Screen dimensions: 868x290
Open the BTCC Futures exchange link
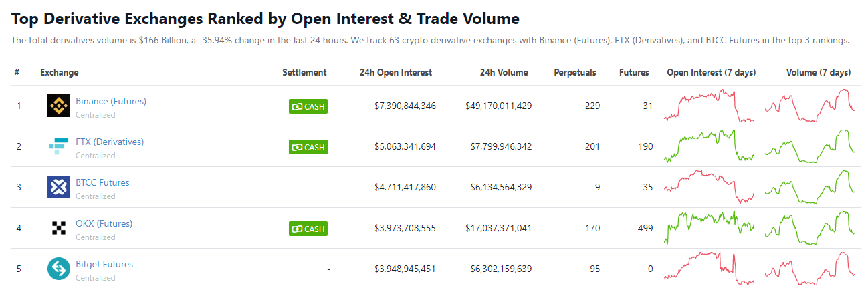[x=102, y=182]
